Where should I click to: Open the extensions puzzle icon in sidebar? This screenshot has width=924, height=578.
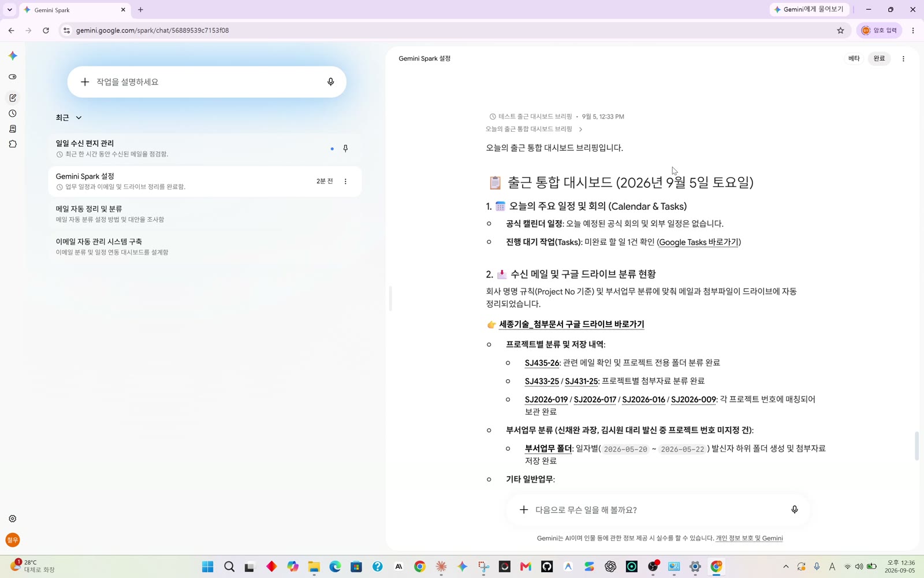coord(13,144)
